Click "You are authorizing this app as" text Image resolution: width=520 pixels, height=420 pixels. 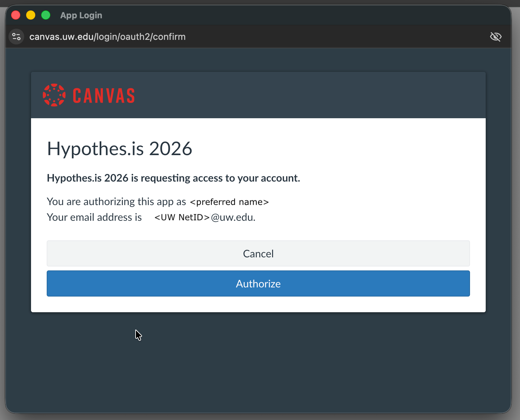click(x=116, y=202)
